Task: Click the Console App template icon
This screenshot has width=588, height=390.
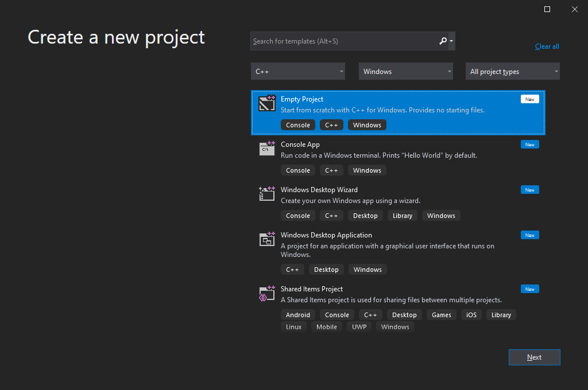Action: pyautogui.click(x=267, y=149)
